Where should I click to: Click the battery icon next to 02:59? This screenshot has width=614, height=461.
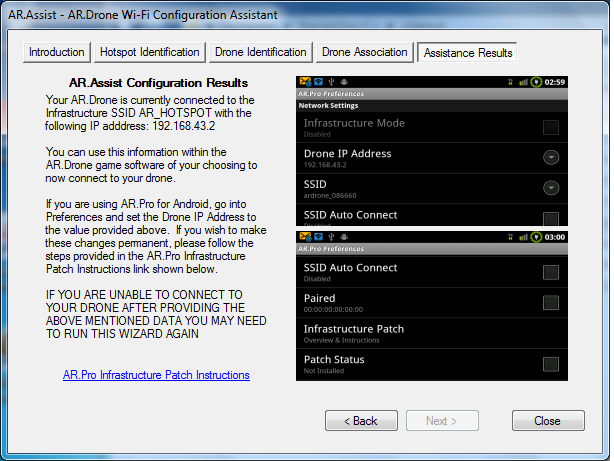click(x=536, y=82)
